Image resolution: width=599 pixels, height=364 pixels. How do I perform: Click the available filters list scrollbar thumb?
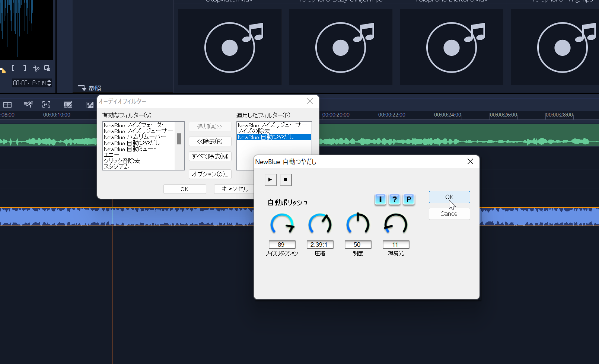179,139
